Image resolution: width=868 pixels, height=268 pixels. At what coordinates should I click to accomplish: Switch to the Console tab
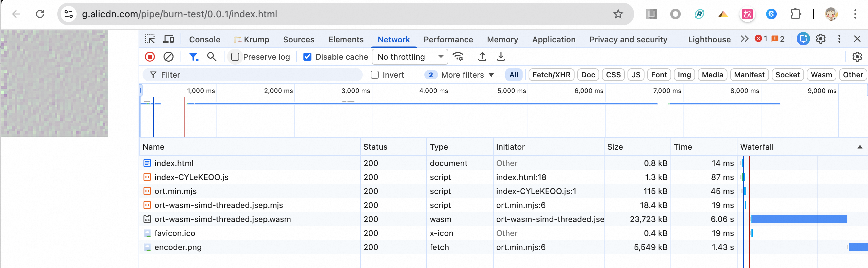(x=205, y=39)
